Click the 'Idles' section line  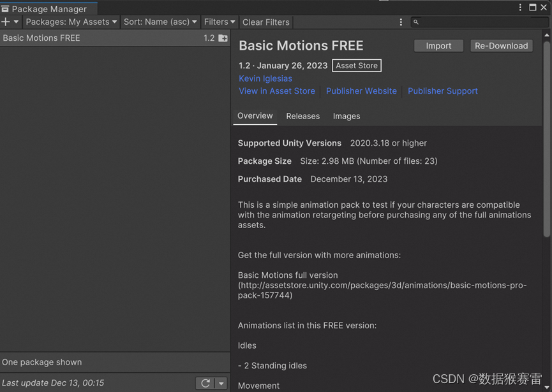coord(247,345)
